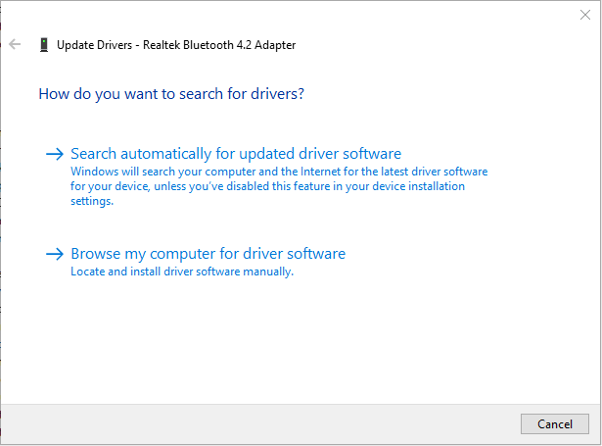Click the back arrow in the title bar
Screen dimensions: 602x446
(15, 45)
